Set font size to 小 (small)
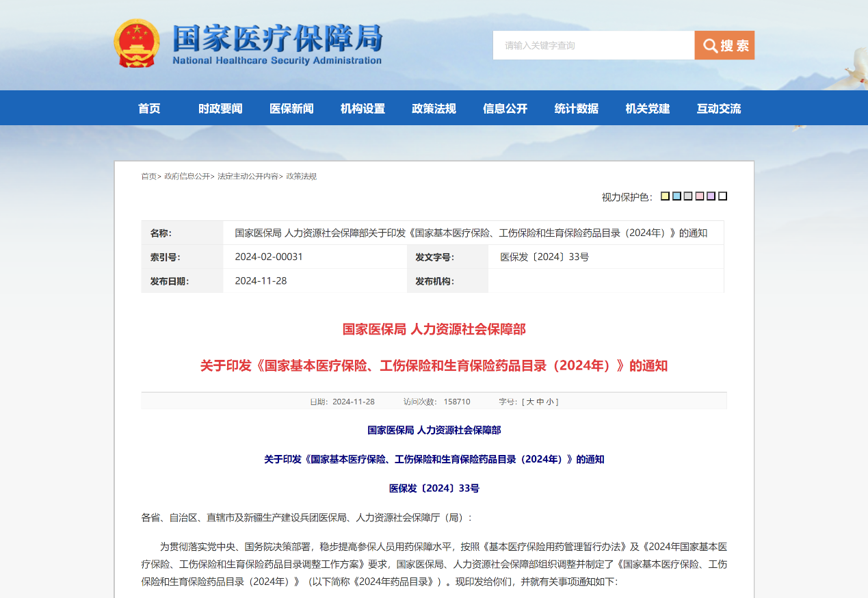The height and width of the screenshot is (598, 868). point(550,402)
